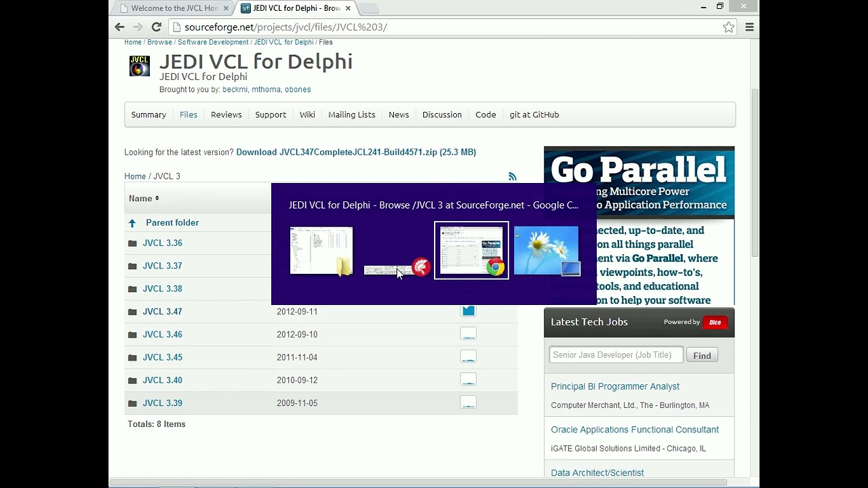
Task: Switch to the Desktop thumbnail with daisy
Action: tap(547, 251)
